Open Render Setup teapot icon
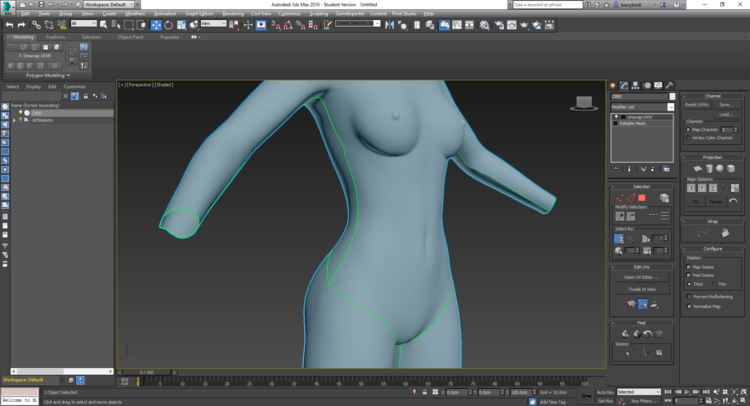Image resolution: width=750 pixels, height=406 pixels. (499, 25)
